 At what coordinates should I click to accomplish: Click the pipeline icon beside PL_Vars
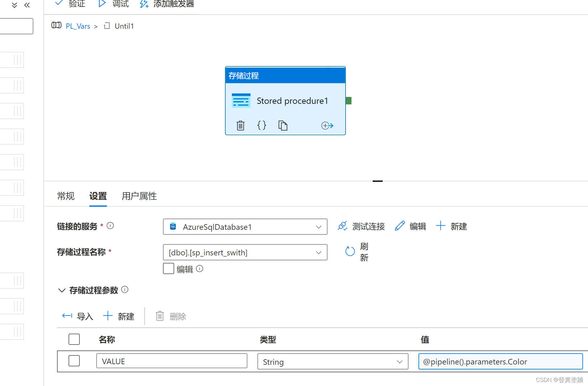56,25
